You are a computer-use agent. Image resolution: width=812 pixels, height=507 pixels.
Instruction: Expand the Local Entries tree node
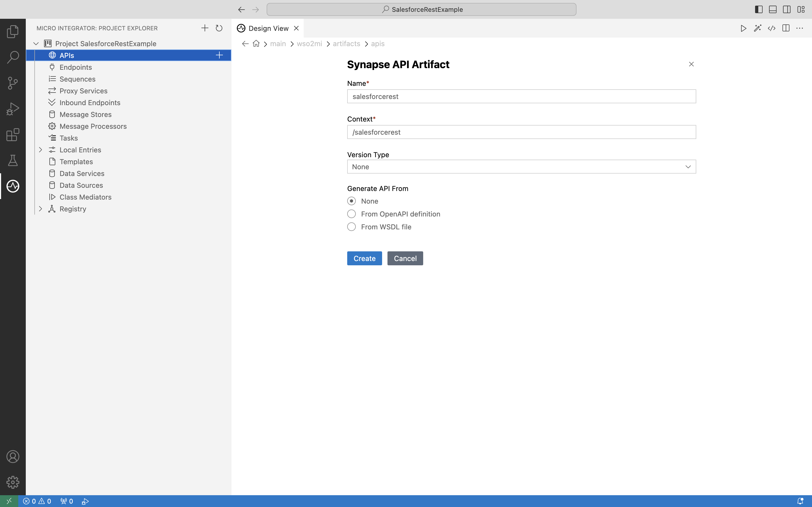click(x=41, y=150)
